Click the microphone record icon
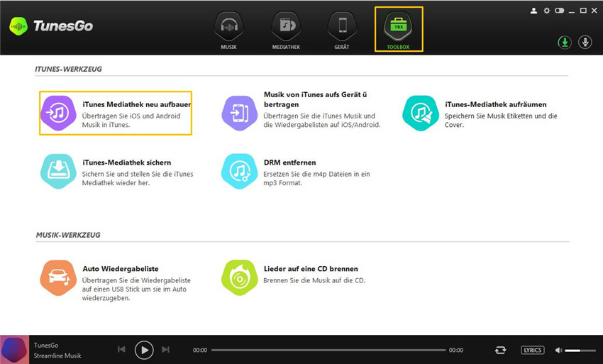This screenshot has width=603, height=364. tap(585, 43)
